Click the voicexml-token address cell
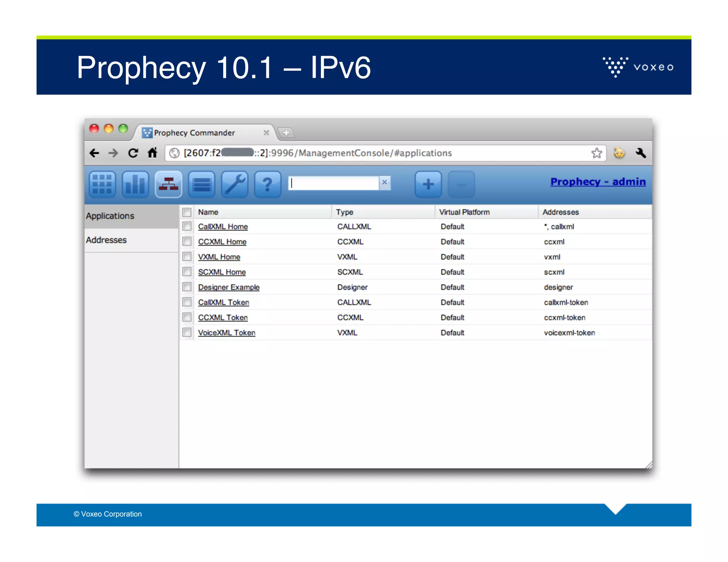The height and width of the screenshot is (562, 728). [569, 333]
